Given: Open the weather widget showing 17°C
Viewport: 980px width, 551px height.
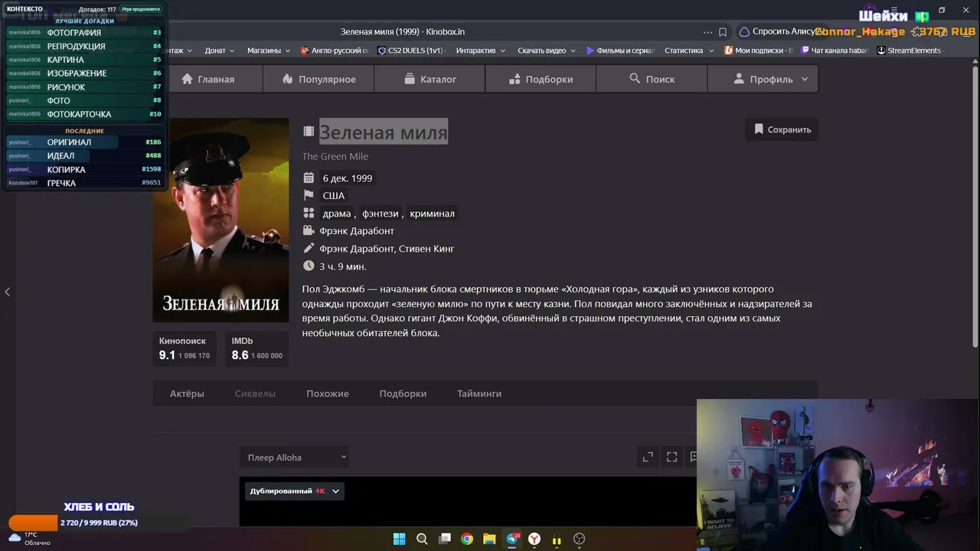Looking at the screenshot, I should pos(29,539).
